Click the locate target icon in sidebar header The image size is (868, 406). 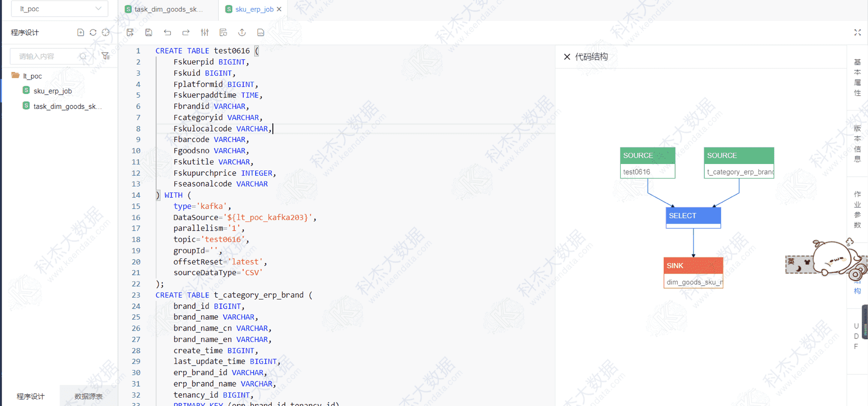click(105, 32)
